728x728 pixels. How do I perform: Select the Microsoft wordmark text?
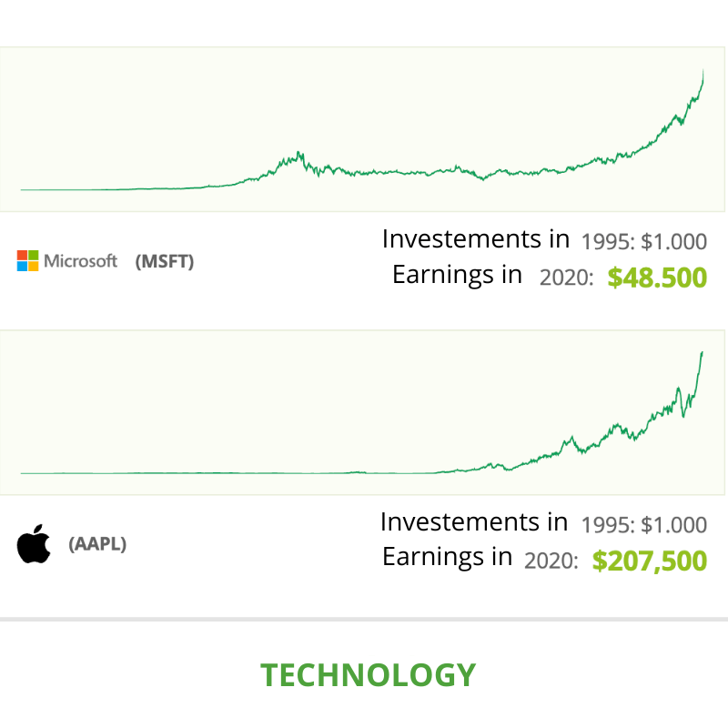pos(80,261)
